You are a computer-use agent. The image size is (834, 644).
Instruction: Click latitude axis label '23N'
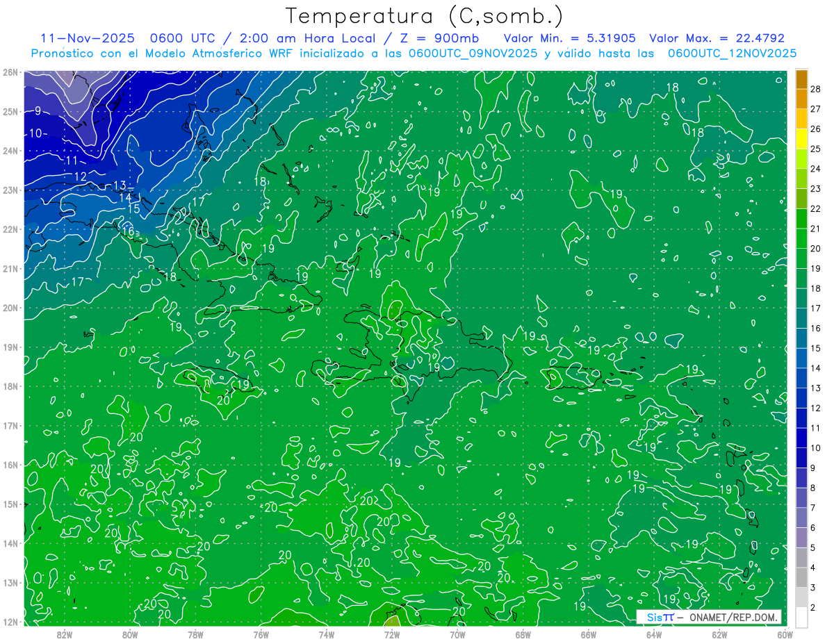coord(10,190)
